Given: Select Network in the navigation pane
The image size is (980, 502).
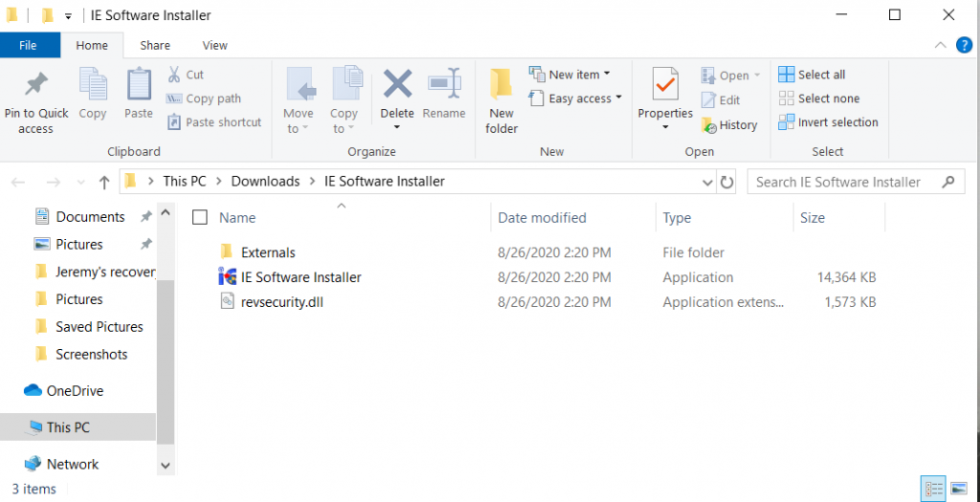Looking at the screenshot, I should [73, 464].
